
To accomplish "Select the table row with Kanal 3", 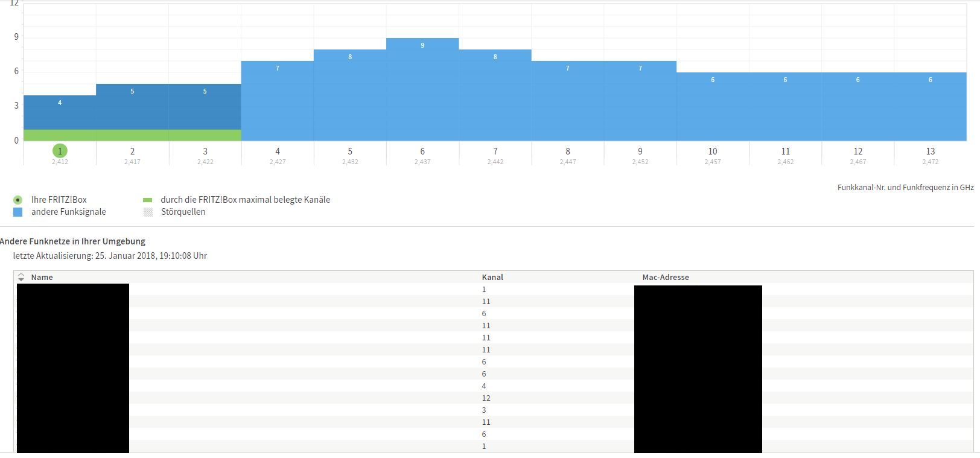I will 484,410.
